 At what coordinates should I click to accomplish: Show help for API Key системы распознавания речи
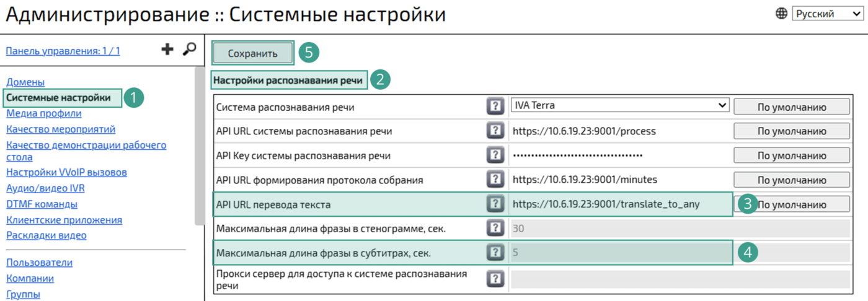495,155
